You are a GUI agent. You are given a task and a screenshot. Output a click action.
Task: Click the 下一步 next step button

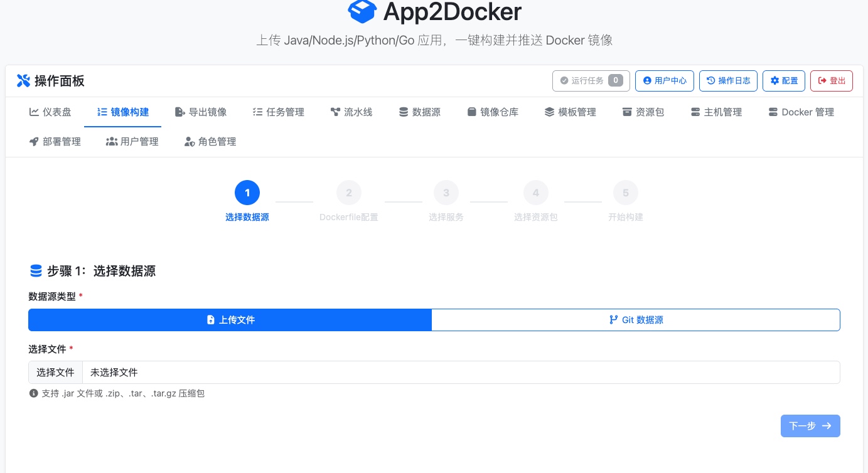pos(810,426)
